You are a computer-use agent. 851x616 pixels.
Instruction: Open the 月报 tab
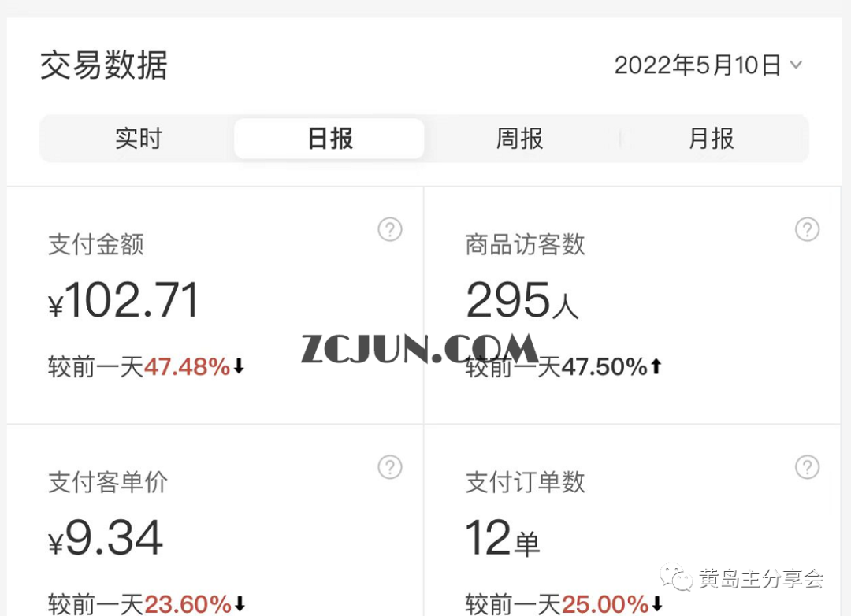[x=711, y=139]
